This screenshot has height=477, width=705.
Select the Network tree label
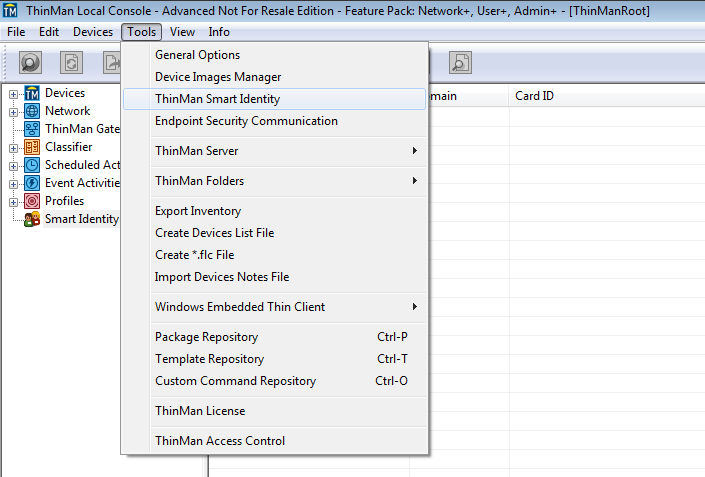(x=67, y=111)
